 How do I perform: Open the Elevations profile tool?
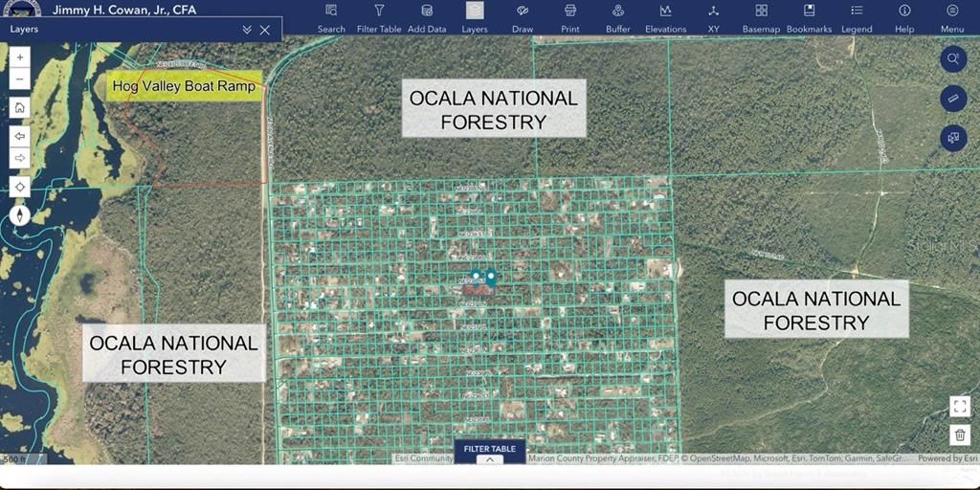pos(665,16)
